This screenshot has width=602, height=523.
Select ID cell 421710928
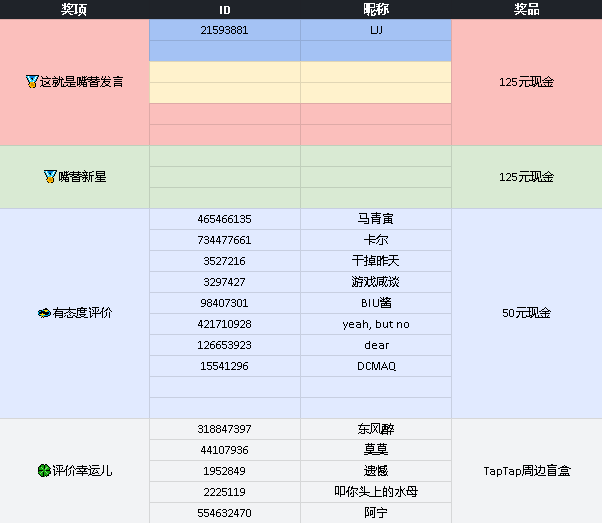coord(225,324)
